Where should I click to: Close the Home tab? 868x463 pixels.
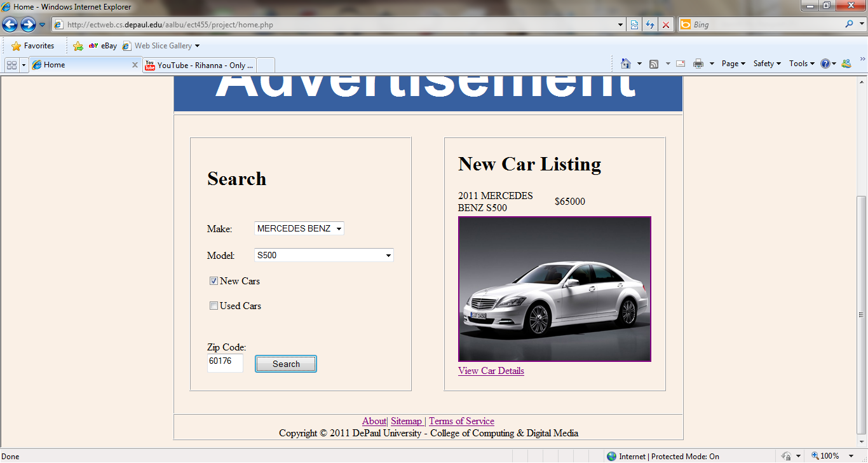click(135, 65)
